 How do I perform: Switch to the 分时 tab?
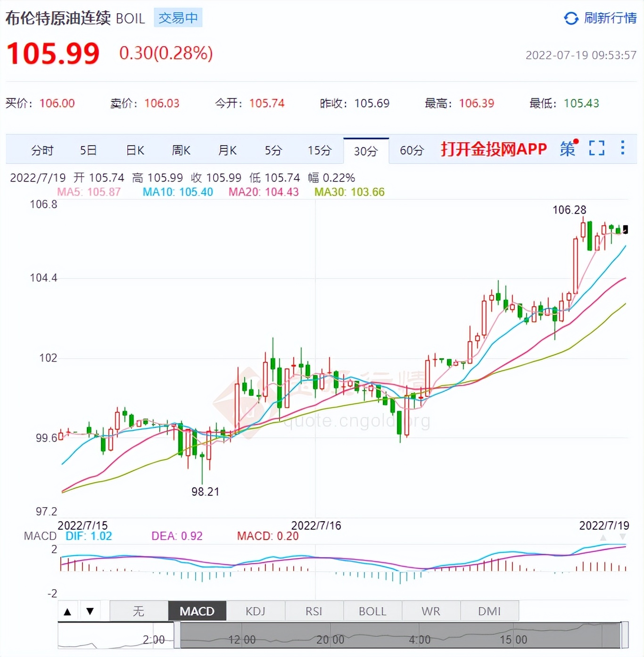pyautogui.click(x=42, y=150)
